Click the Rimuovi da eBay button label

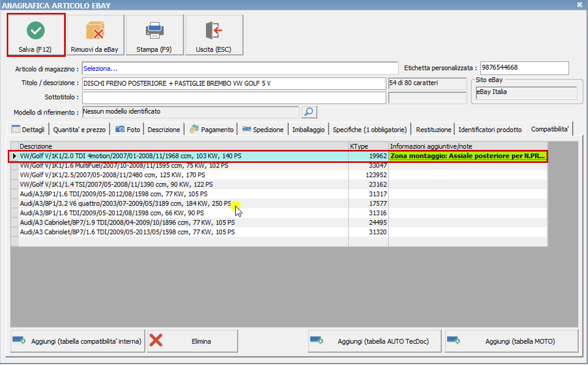pyautogui.click(x=95, y=50)
